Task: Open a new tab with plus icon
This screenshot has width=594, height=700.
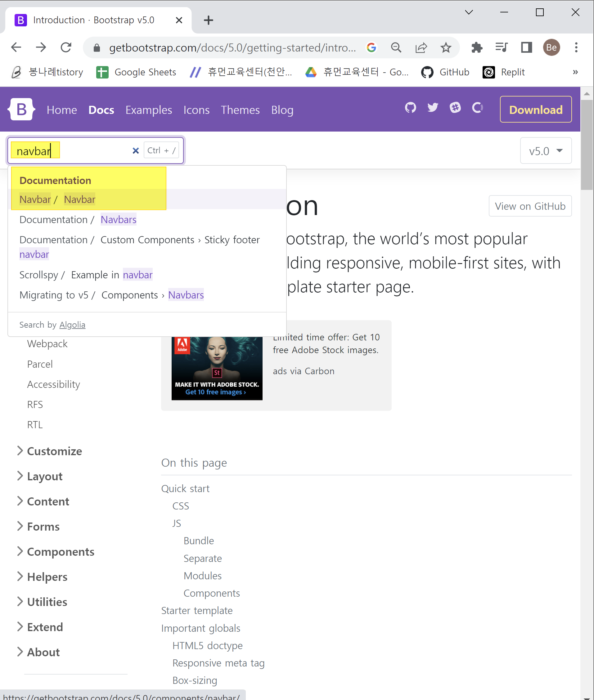Action: point(209,20)
